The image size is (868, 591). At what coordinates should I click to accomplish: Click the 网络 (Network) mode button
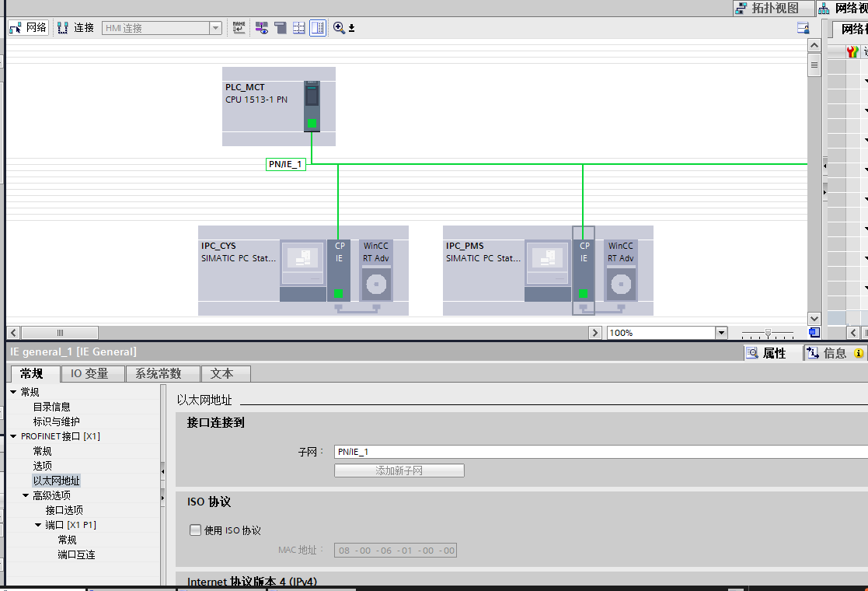(28, 27)
